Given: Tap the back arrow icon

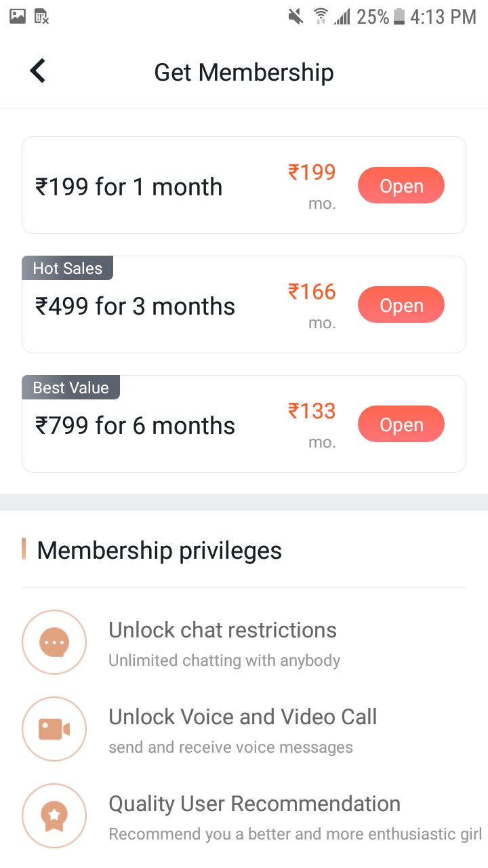Looking at the screenshot, I should pos(37,71).
